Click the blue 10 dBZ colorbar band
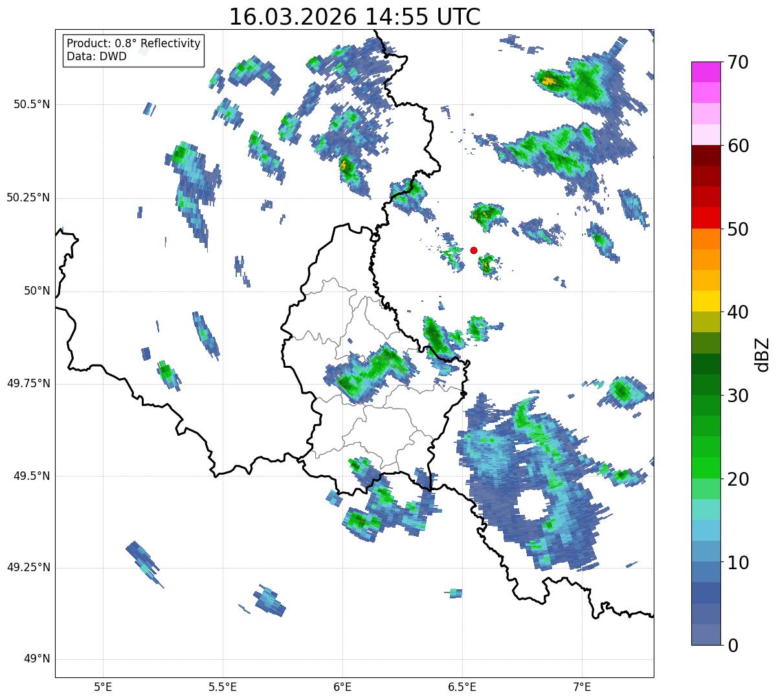The height and width of the screenshot is (700, 778). click(706, 551)
